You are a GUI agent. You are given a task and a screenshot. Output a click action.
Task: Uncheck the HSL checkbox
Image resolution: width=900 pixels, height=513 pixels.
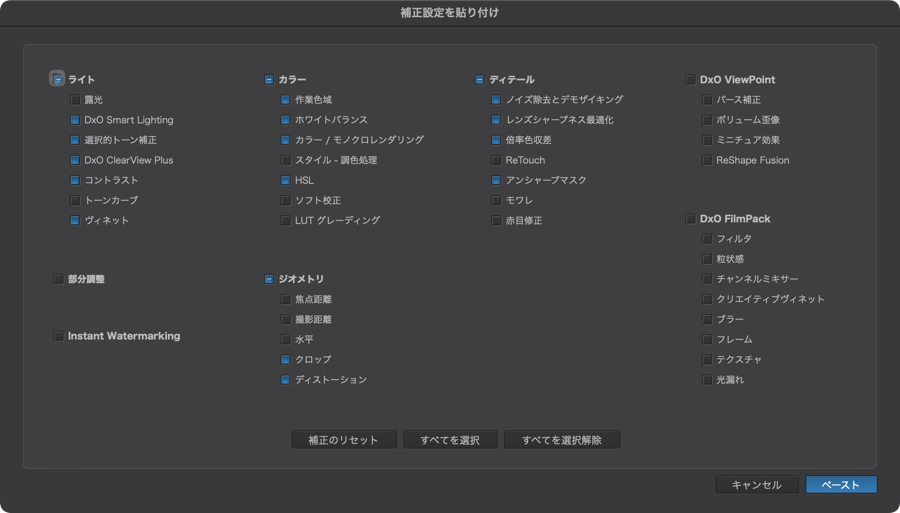pos(285,180)
